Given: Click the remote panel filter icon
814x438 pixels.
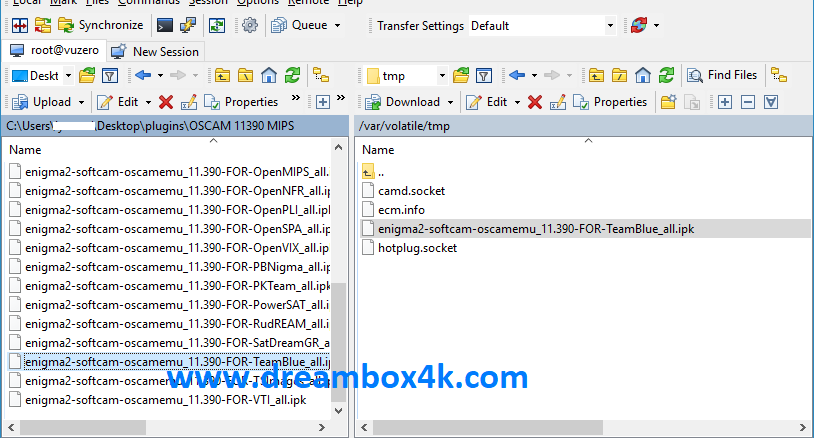Looking at the screenshot, I should point(483,76).
